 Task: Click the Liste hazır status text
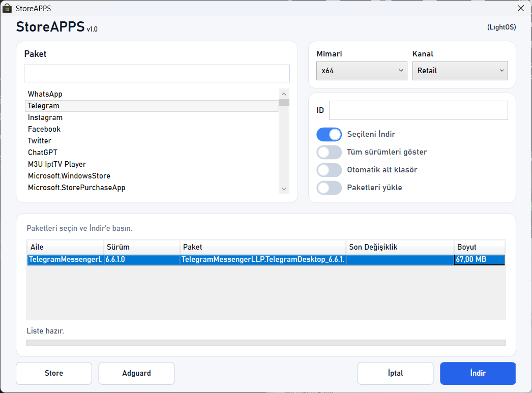(x=45, y=331)
